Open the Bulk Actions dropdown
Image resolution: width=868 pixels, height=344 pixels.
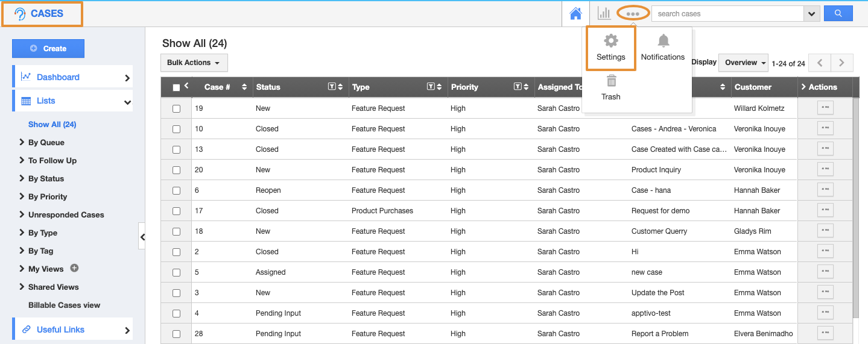[194, 63]
